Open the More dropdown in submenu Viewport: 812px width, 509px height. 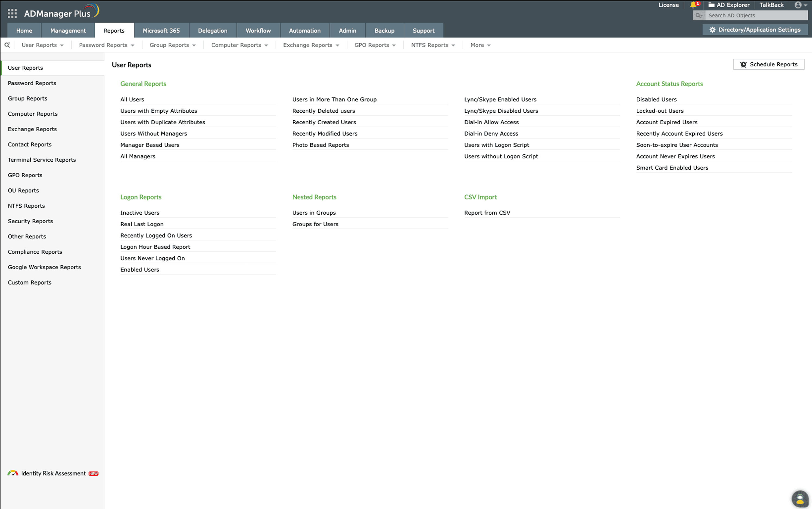(x=480, y=45)
